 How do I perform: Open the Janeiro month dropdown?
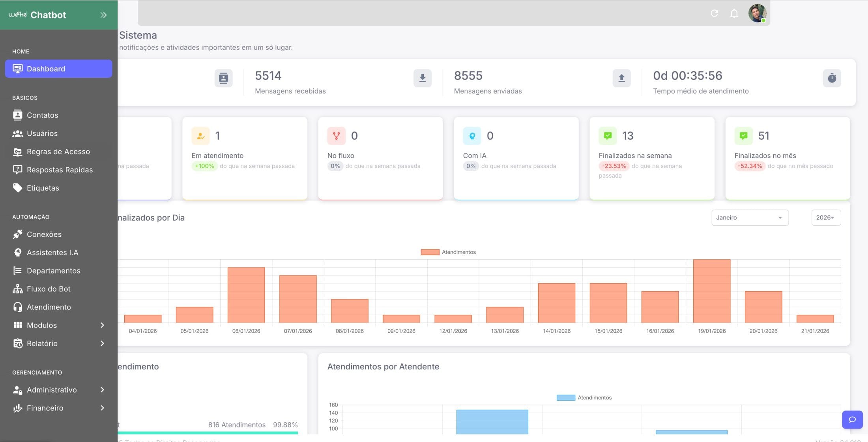tap(750, 217)
